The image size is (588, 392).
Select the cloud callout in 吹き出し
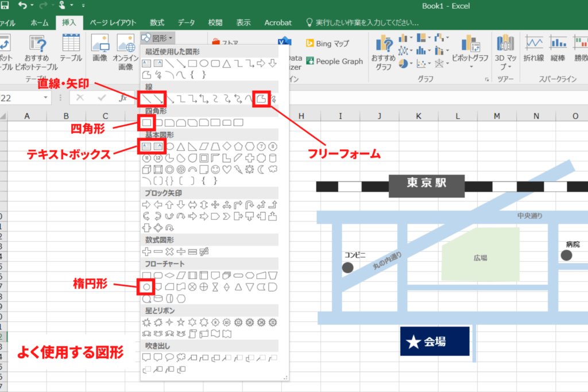pyautogui.click(x=181, y=358)
